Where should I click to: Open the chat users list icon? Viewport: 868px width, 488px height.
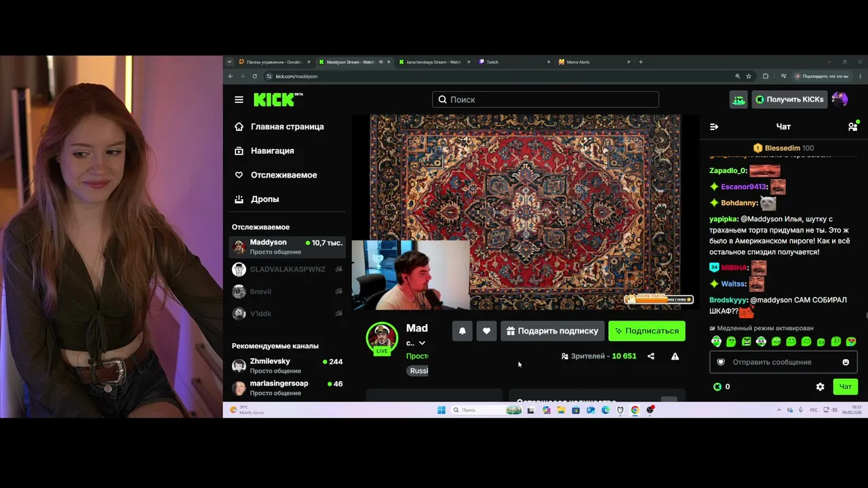point(852,127)
